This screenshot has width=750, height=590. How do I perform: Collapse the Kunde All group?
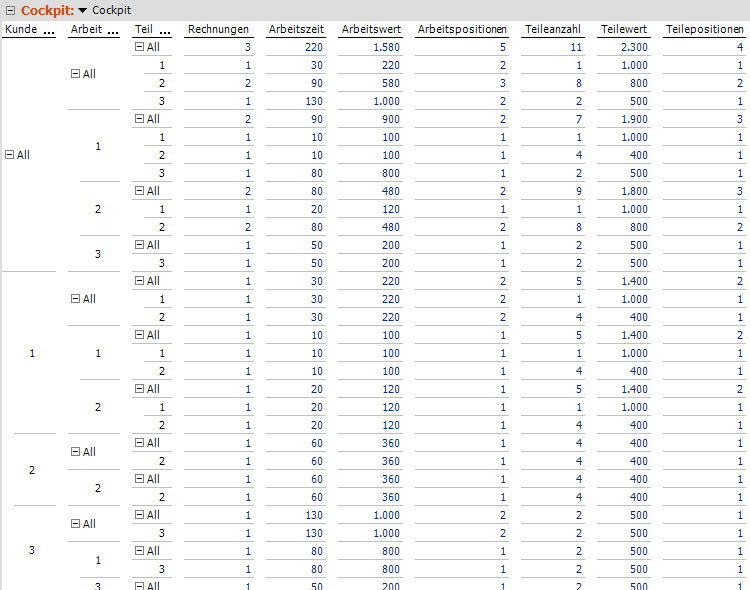(x=10, y=155)
